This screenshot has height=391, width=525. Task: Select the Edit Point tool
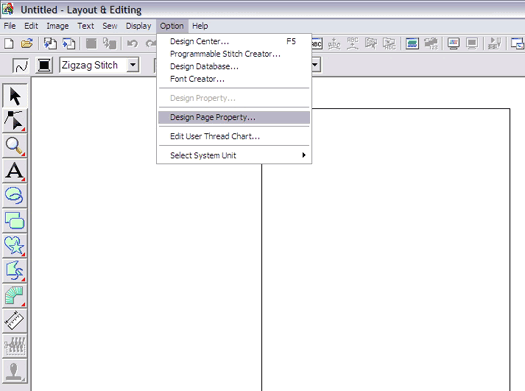(x=15, y=121)
